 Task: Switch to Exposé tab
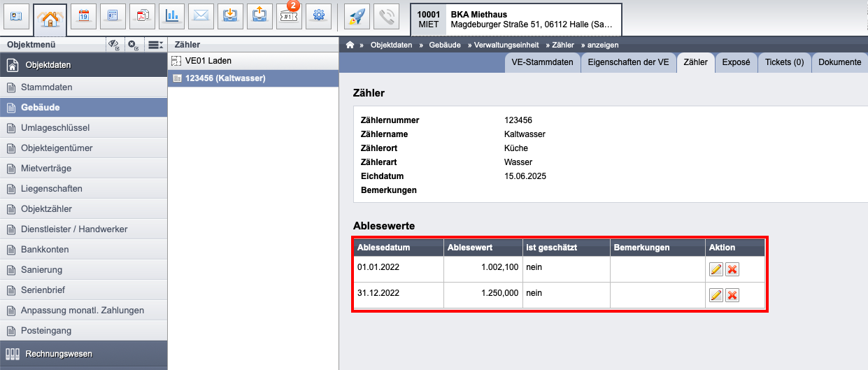pos(736,63)
